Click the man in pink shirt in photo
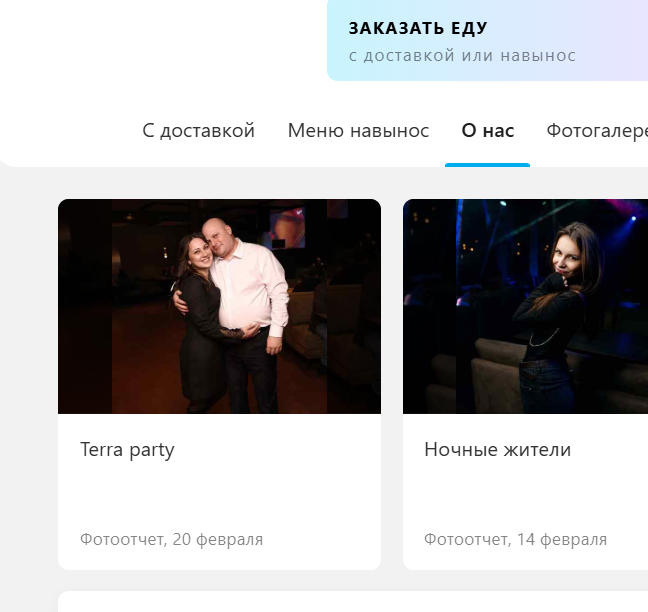Screen dimensions: 648x612 click(248, 306)
